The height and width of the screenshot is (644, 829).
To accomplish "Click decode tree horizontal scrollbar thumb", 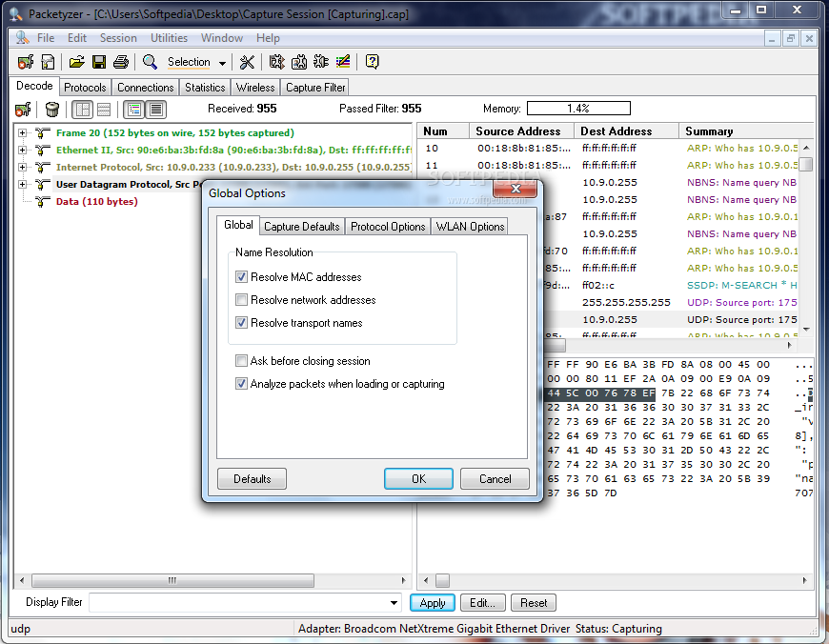I will [x=172, y=580].
